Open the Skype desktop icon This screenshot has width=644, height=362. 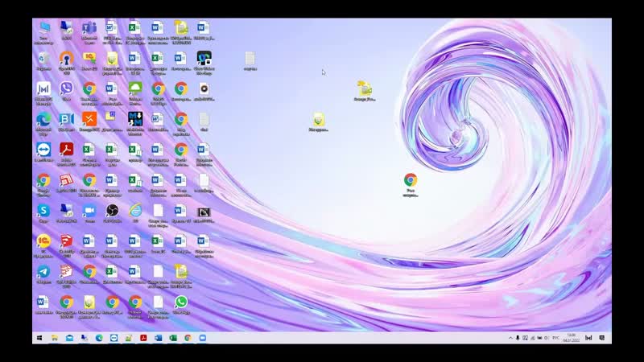43,211
